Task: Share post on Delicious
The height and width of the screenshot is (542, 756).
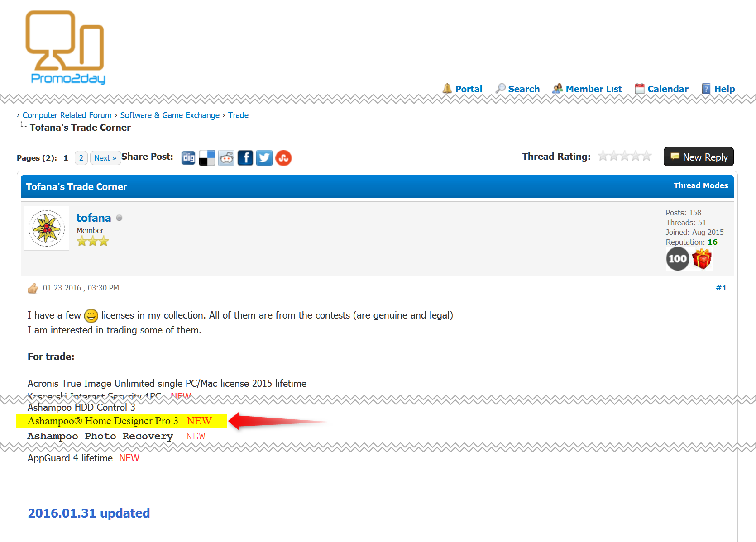Action: click(207, 158)
